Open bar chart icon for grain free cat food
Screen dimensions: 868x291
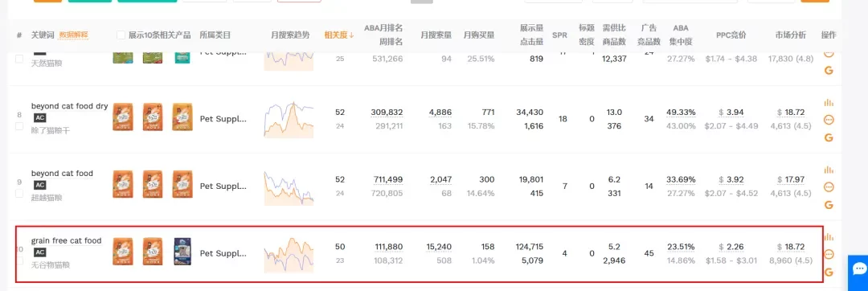coord(829,237)
